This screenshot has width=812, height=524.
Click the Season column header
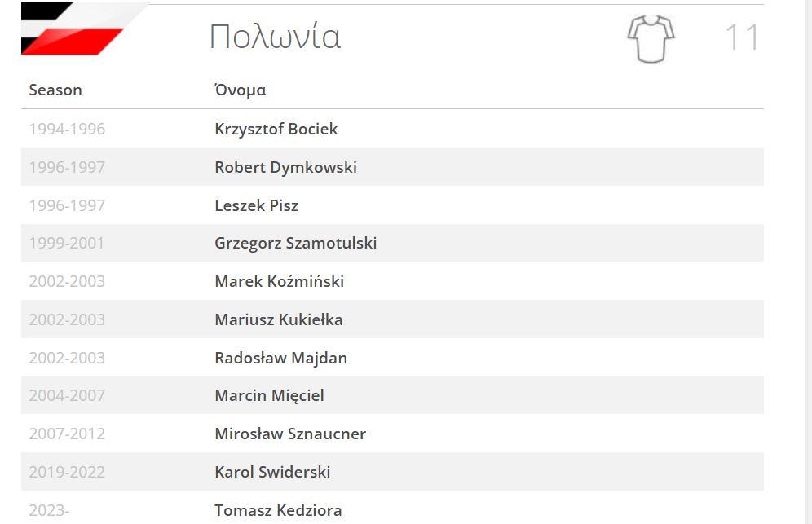pos(55,90)
